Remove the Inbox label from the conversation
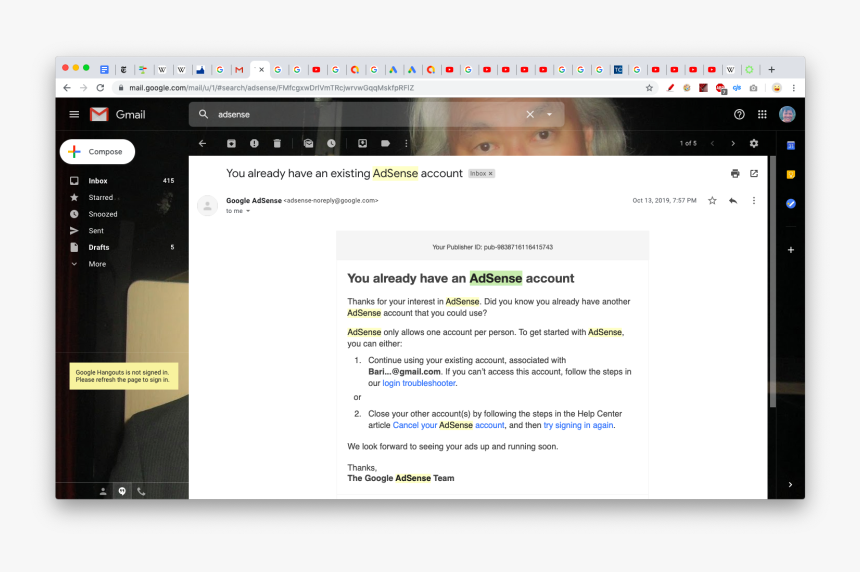This screenshot has width=860, height=572. tap(491, 173)
